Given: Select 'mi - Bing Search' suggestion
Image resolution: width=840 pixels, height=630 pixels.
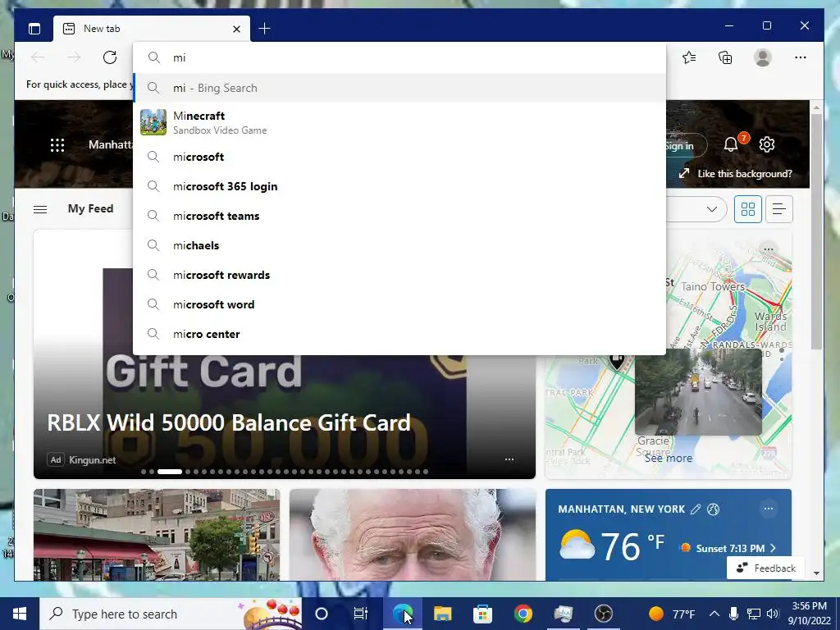Looking at the screenshot, I should 399,88.
